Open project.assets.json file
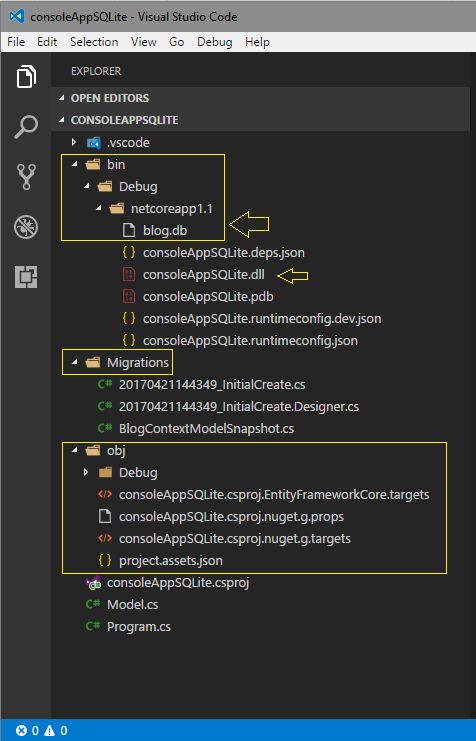476x741 pixels. pos(171,560)
